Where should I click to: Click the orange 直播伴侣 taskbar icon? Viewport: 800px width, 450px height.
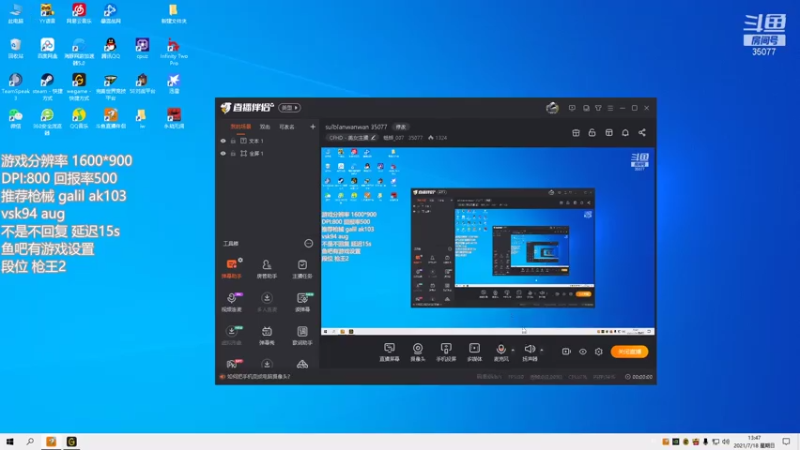(51, 441)
